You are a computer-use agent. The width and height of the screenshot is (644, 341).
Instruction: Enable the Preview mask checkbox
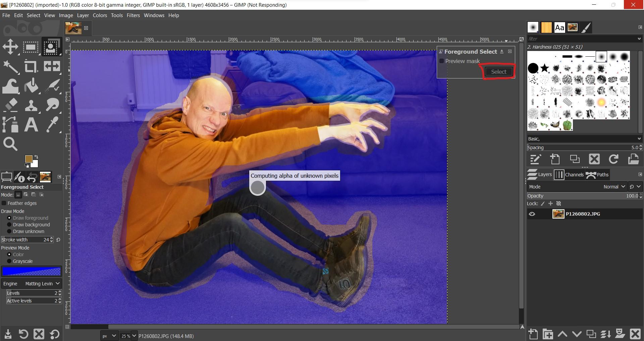coord(442,61)
